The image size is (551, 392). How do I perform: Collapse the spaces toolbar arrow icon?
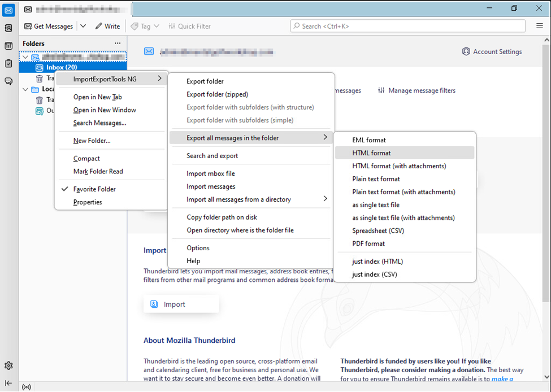coord(8,383)
